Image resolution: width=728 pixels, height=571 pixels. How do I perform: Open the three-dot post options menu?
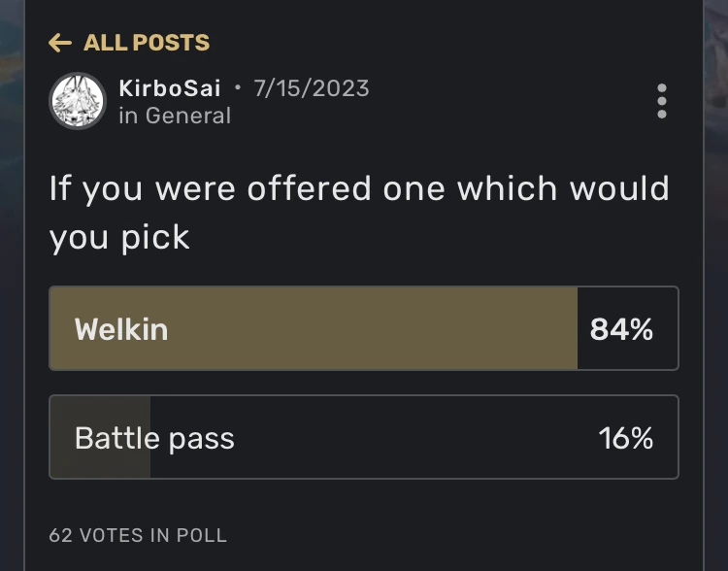point(661,101)
